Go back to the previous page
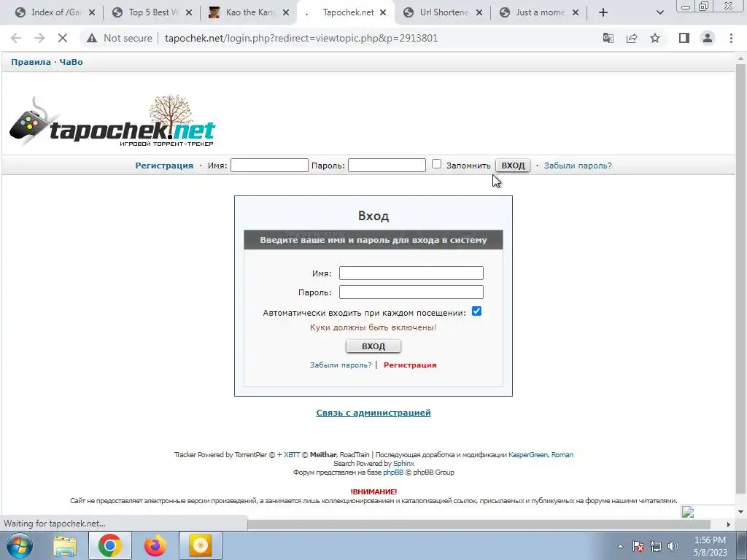 [16, 38]
